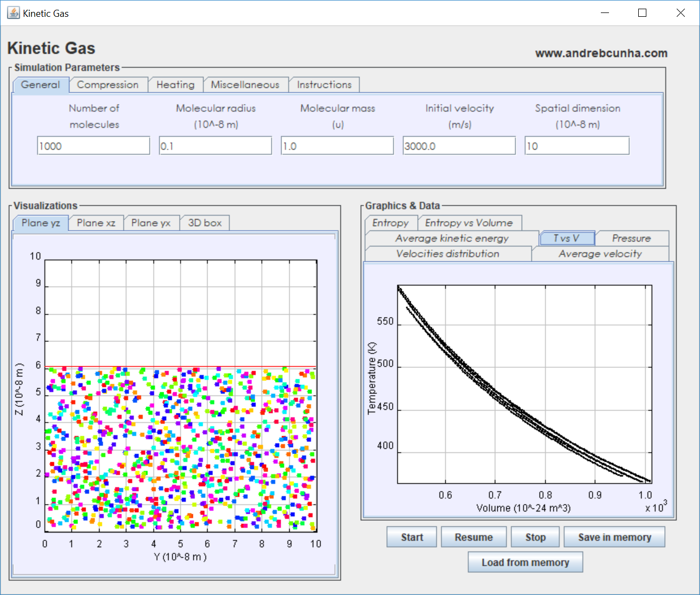Minimize the Kinetic Gas window

pos(605,13)
